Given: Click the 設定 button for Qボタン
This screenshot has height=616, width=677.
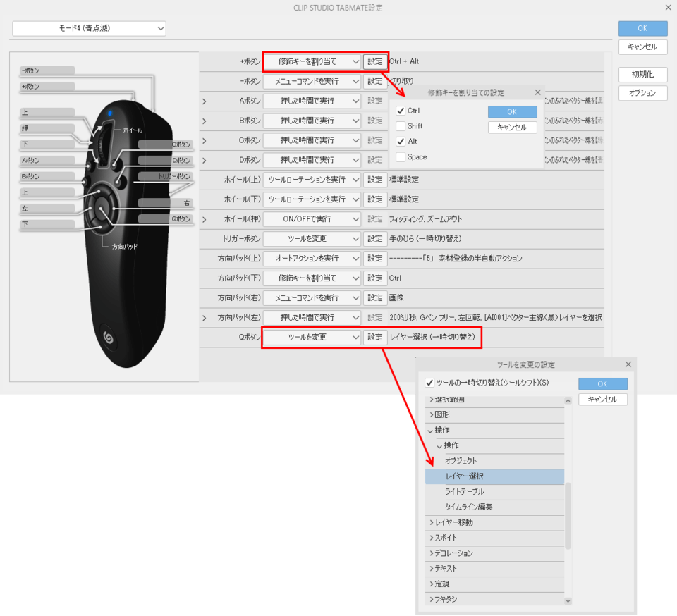Looking at the screenshot, I should point(374,337).
